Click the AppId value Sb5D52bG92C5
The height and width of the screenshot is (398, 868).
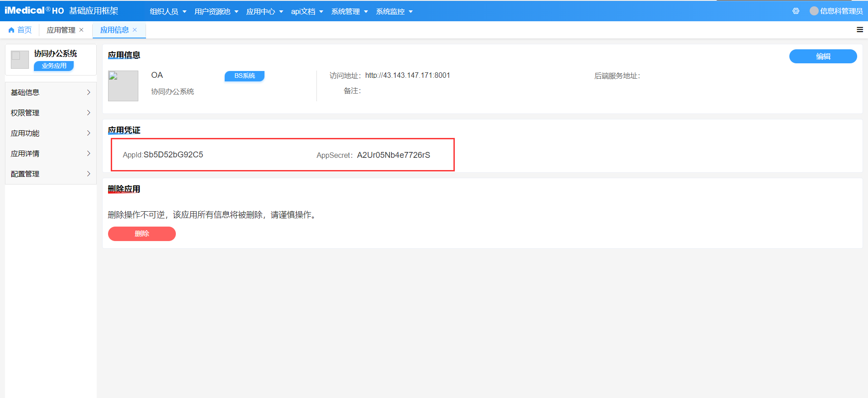(173, 155)
